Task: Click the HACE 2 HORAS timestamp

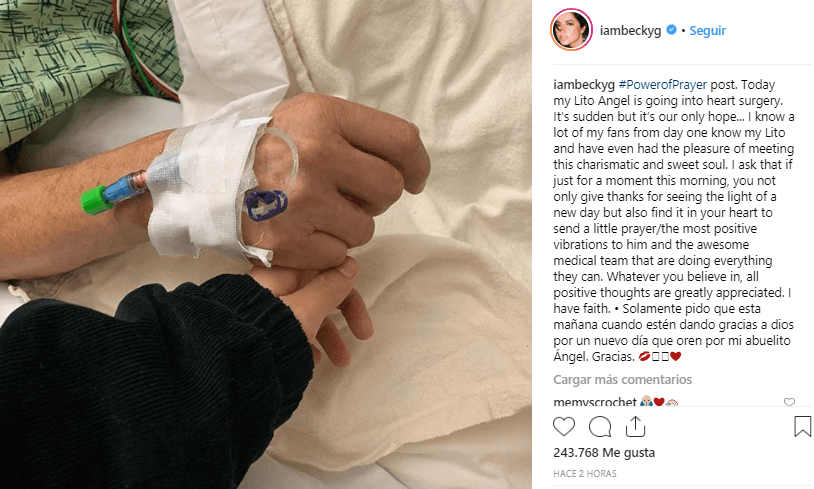Action: [585, 473]
